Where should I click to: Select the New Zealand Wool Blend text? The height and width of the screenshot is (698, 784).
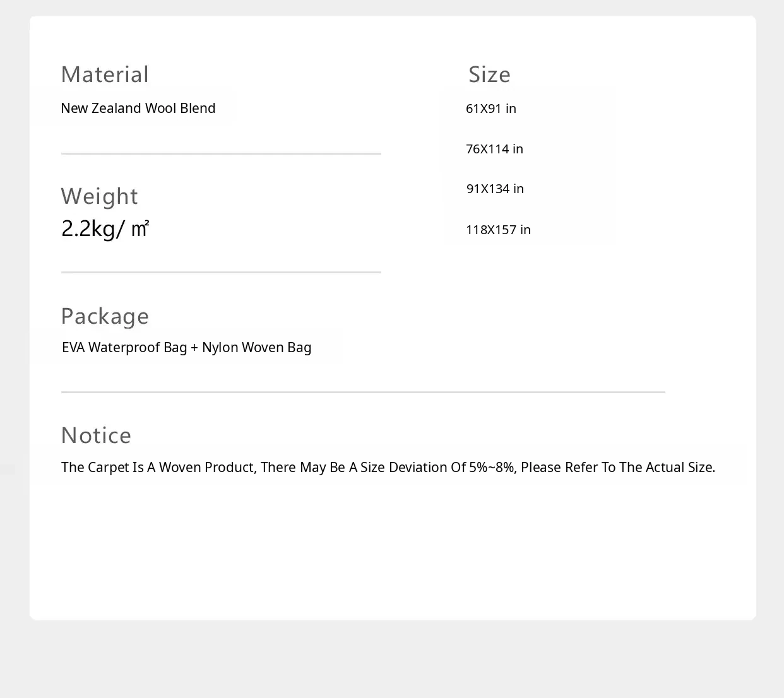click(x=138, y=109)
